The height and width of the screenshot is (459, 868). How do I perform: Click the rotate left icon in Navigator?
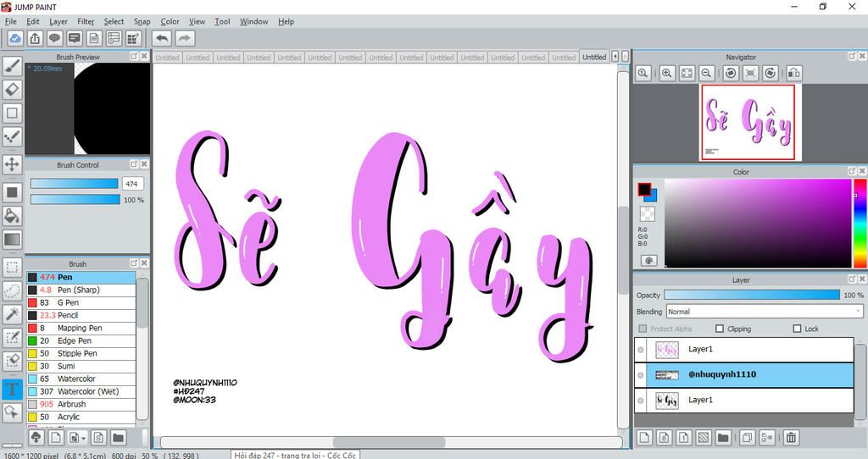(x=731, y=73)
